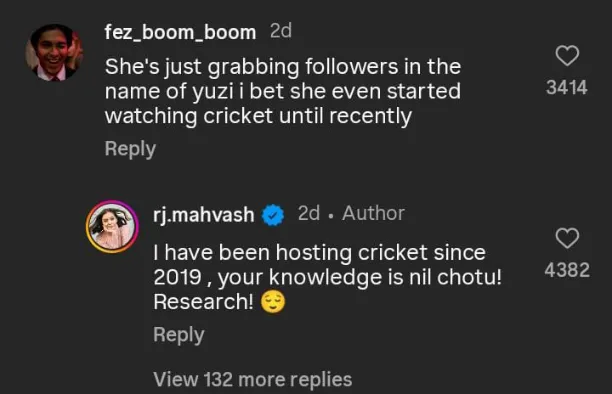Show likes list for 3414 count
Image resolution: width=612 pixels, height=394 pixels.
pyautogui.click(x=567, y=87)
